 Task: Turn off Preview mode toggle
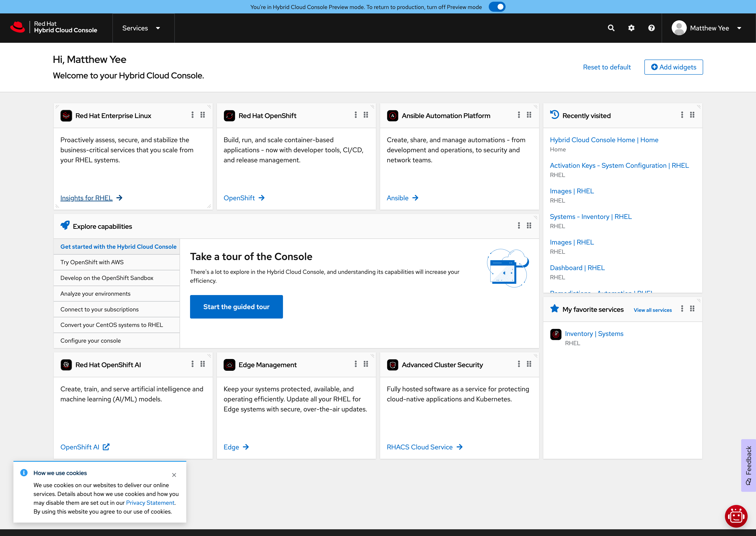click(x=497, y=7)
